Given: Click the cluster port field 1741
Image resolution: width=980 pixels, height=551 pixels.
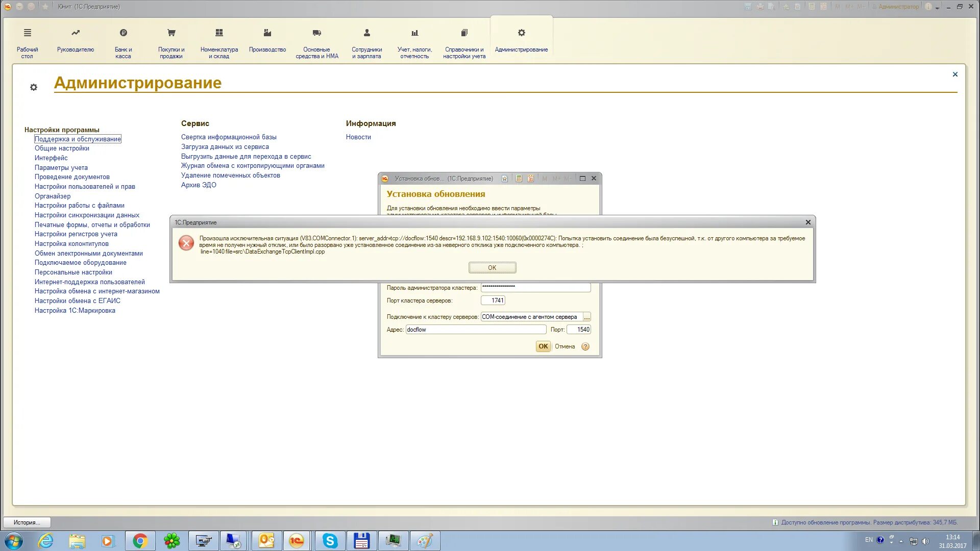Looking at the screenshot, I should [x=493, y=300].
